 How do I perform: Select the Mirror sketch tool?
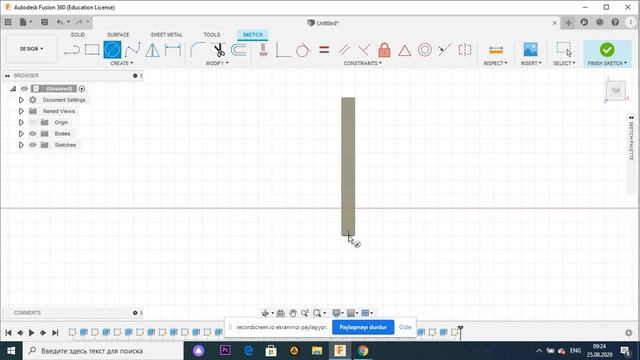tap(153, 50)
